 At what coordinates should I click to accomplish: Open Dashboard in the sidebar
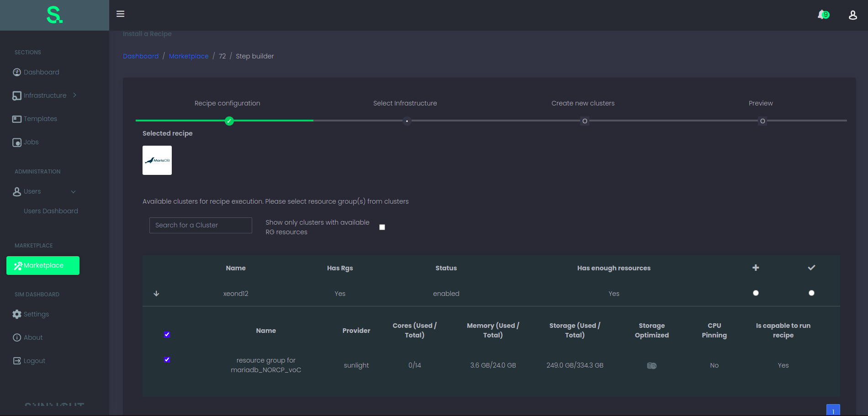[x=42, y=72]
